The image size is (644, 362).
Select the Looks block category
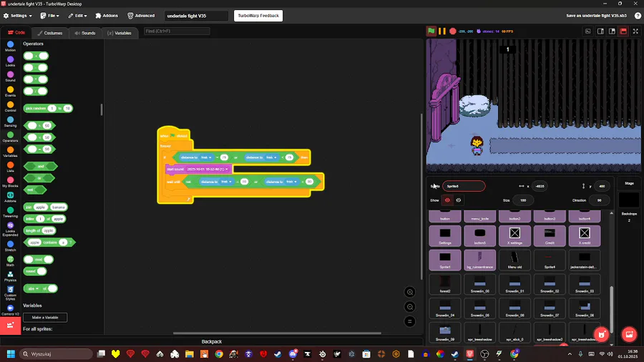(10, 61)
